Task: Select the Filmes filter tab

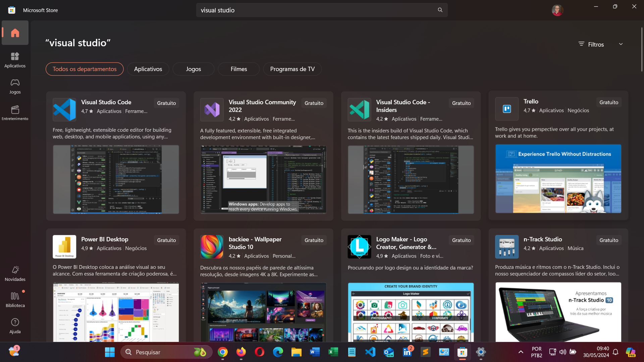Action: tap(239, 69)
